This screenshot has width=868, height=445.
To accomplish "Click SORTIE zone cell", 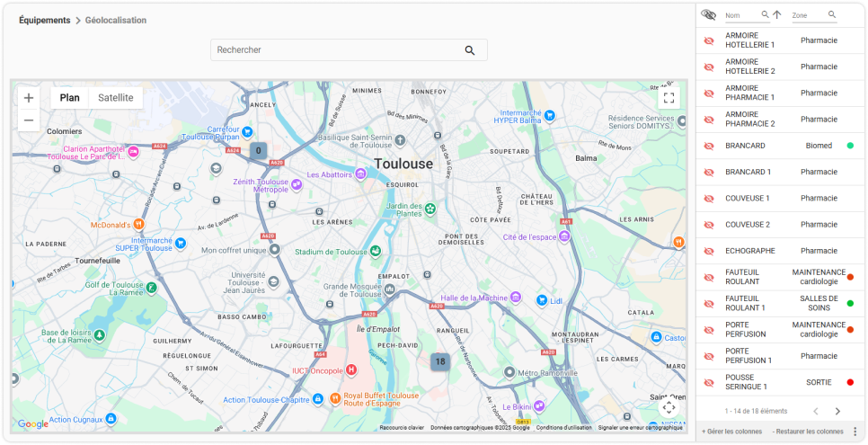I will pyautogui.click(x=819, y=382).
